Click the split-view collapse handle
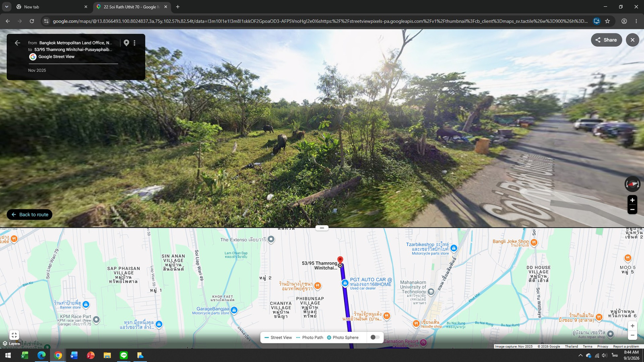 coord(322,228)
